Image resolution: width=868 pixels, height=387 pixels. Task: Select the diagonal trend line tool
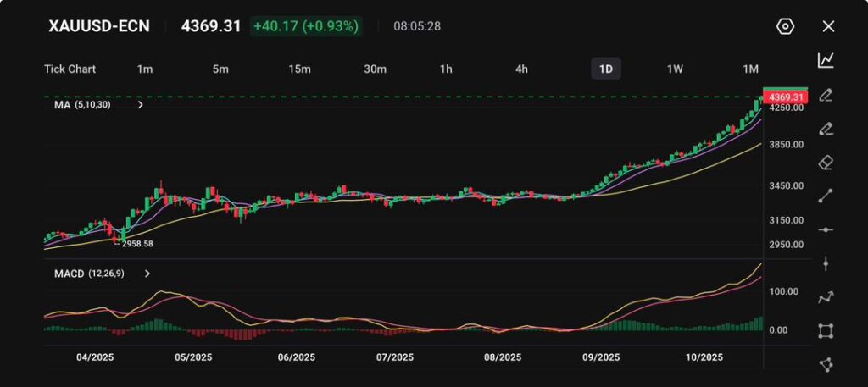(826, 196)
